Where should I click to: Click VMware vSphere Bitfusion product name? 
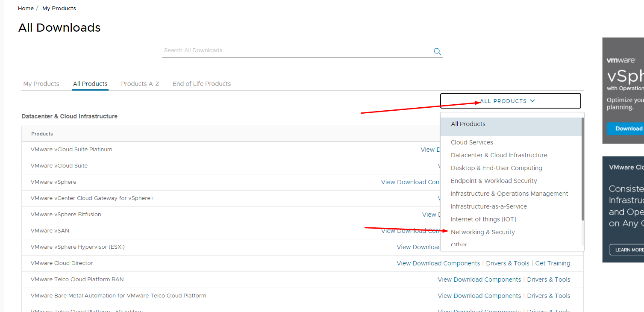(x=66, y=215)
